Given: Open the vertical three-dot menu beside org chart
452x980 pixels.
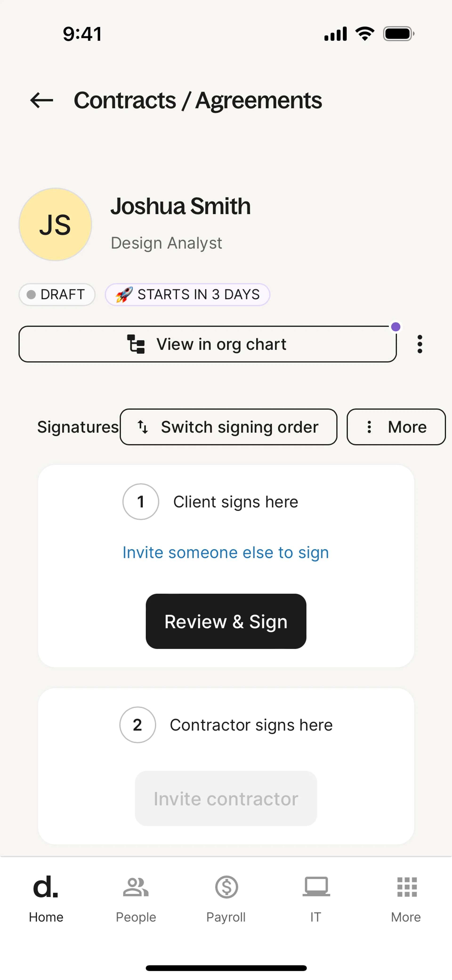Looking at the screenshot, I should [420, 344].
